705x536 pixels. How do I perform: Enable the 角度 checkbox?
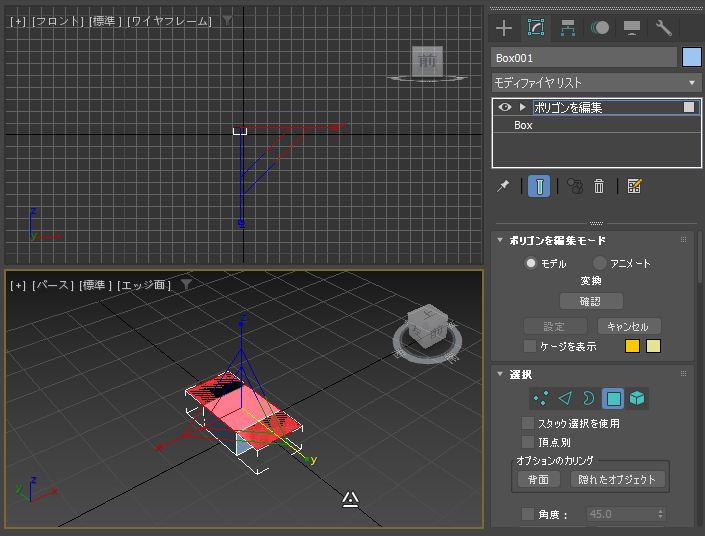click(x=528, y=514)
